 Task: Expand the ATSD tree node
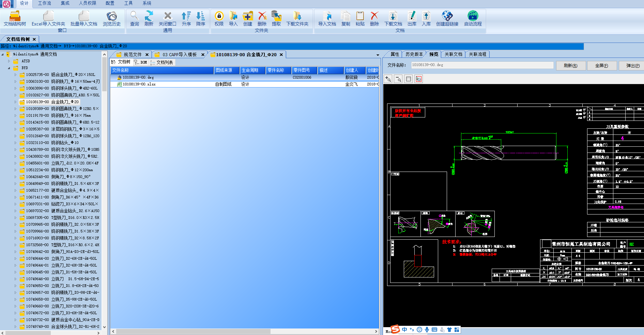pyautogui.click(x=9, y=61)
